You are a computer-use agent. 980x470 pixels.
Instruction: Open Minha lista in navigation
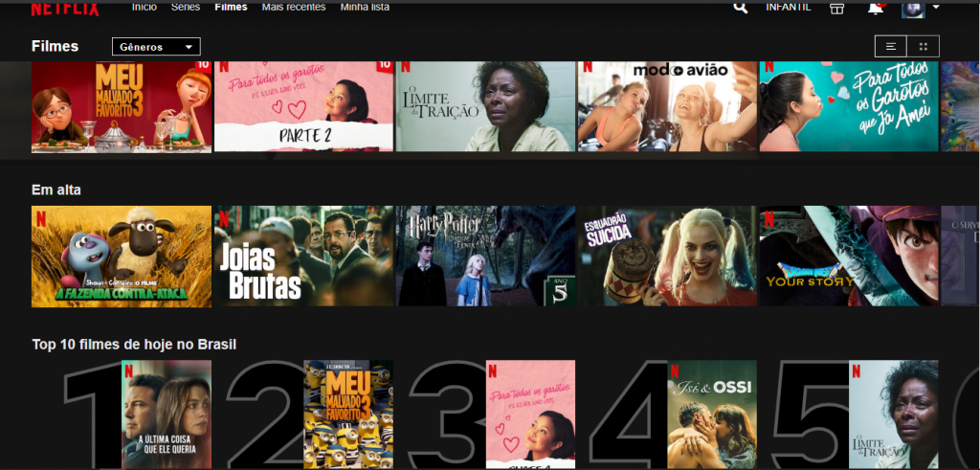[365, 7]
